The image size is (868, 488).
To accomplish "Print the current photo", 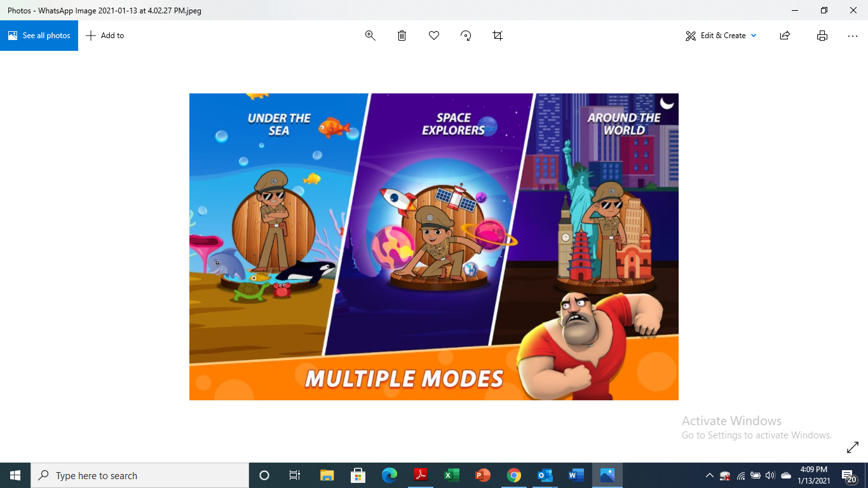I will [x=822, y=36].
